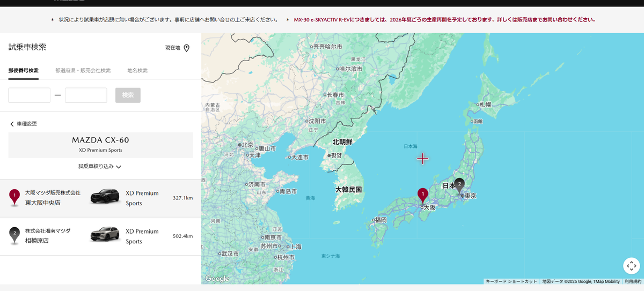Click 北朝鮮 label on the map

[x=342, y=142]
